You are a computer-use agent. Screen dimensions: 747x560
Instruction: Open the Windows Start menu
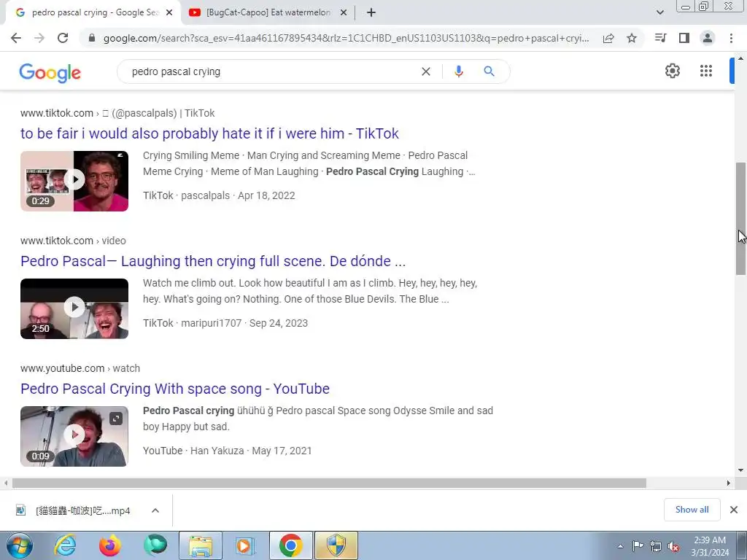tap(19, 545)
